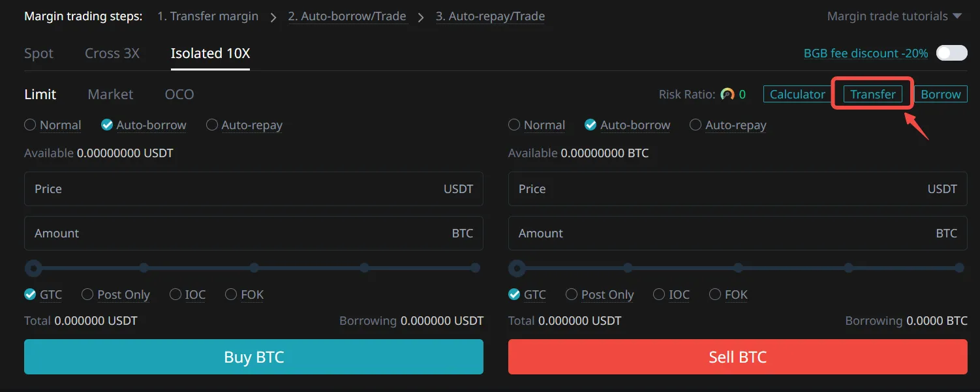Choose IOC order type on buy side
The image size is (980, 392).
click(176, 295)
